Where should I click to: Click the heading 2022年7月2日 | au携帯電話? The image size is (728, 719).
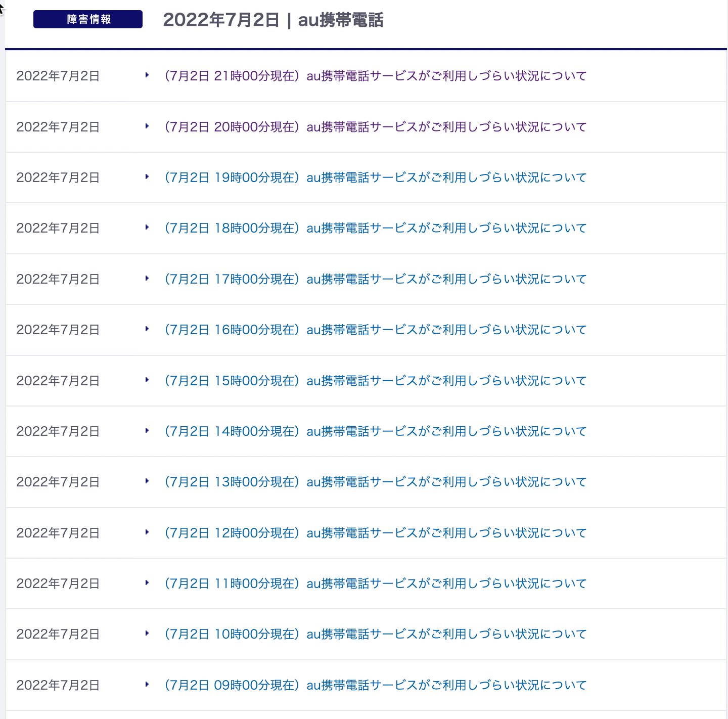click(x=273, y=20)
